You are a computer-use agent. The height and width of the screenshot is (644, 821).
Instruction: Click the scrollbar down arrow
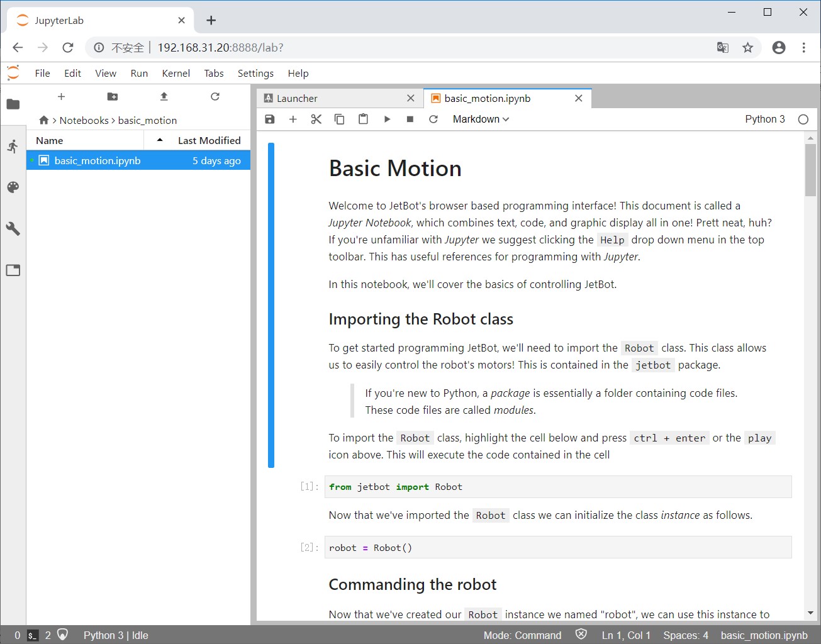pos(810,613)
